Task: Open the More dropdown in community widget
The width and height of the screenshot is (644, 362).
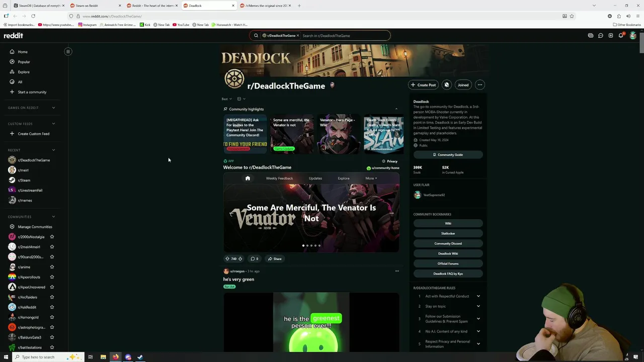Action: [x=371, y=178]
